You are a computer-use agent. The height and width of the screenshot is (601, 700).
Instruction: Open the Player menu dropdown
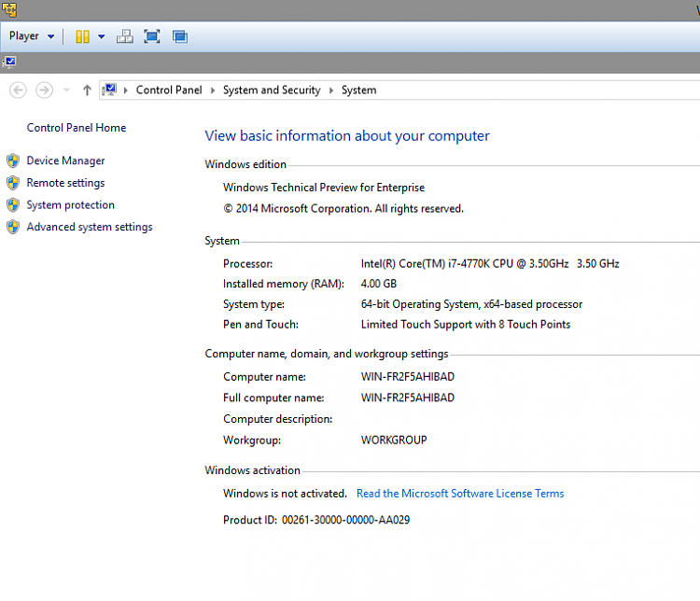(31, 36)
